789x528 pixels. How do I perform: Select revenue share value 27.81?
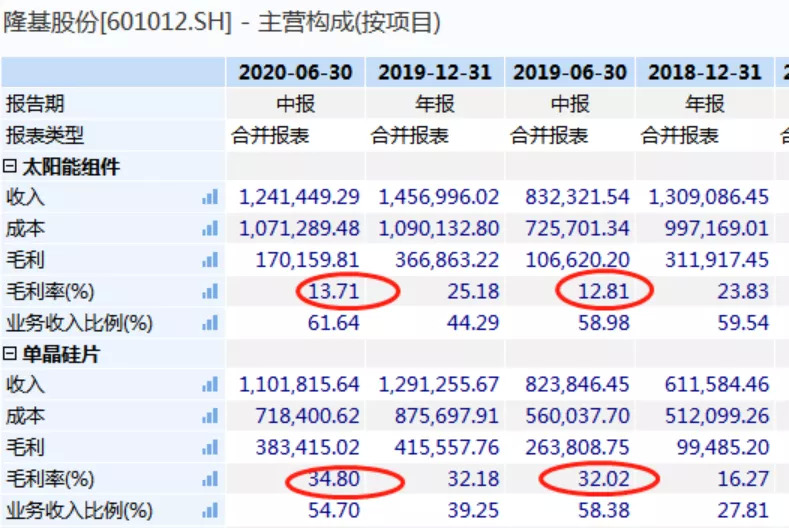[743, 510]
